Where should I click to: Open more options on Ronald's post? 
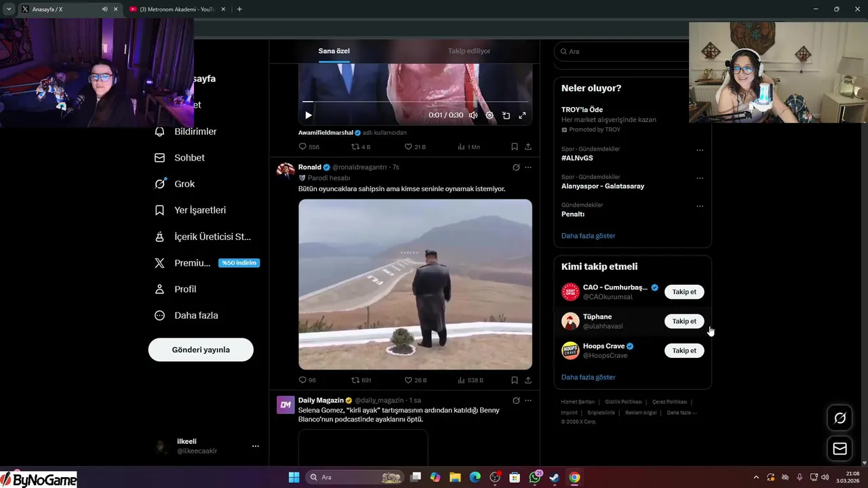pyautogui.click(x=528, y=167)
